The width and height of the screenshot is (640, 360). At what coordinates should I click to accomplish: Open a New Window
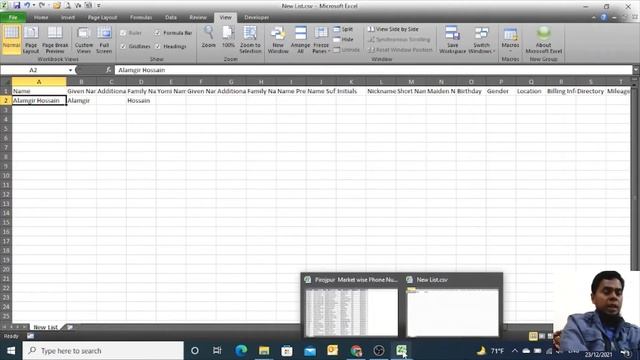coord(278,39)
